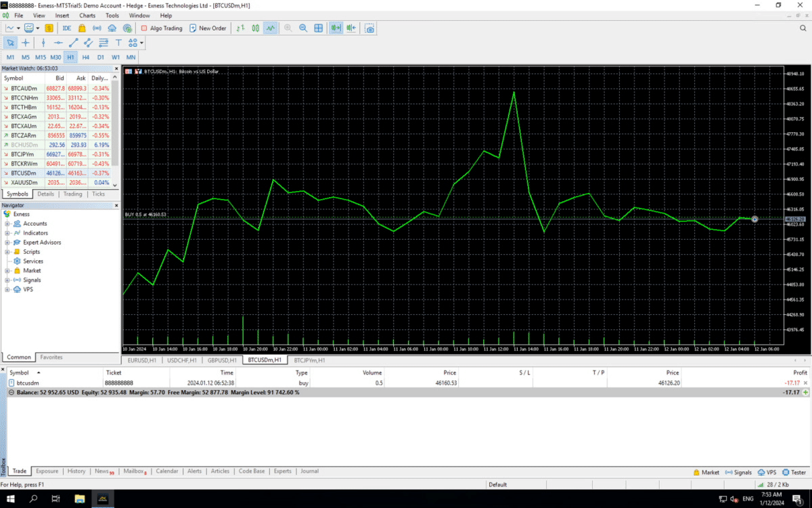Select the crosshair tool

click(x=26, y=43)
